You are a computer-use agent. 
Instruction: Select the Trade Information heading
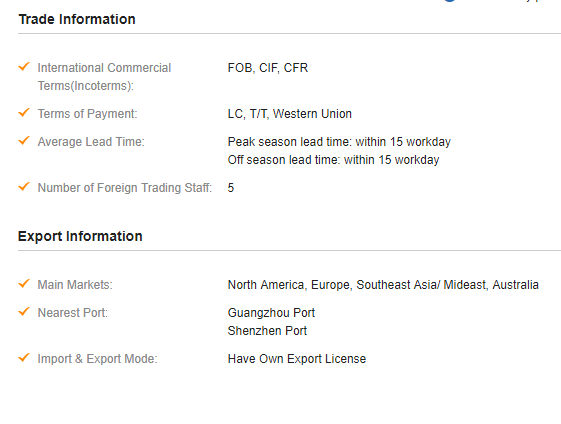click(77, 19)
